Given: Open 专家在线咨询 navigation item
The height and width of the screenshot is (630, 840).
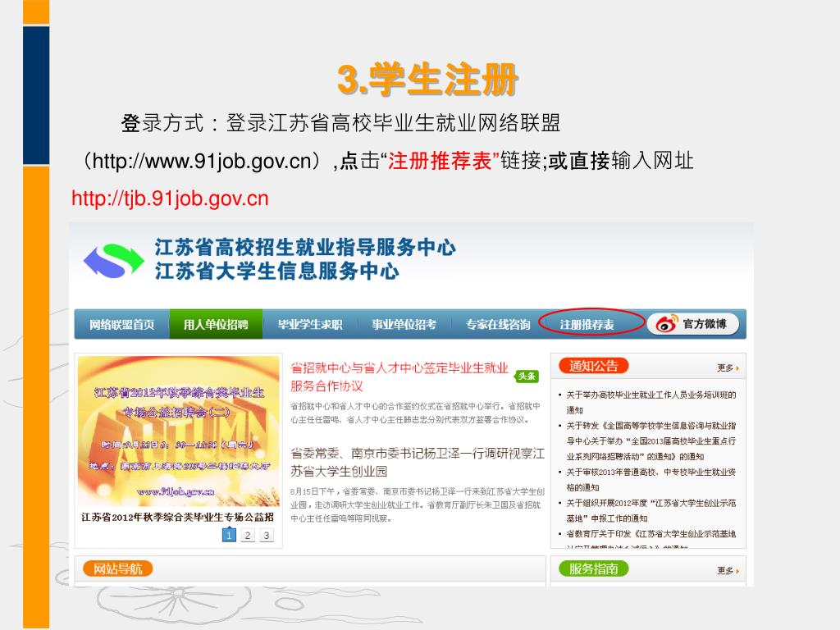Looking at the screenshot, I should coord(498,324).
